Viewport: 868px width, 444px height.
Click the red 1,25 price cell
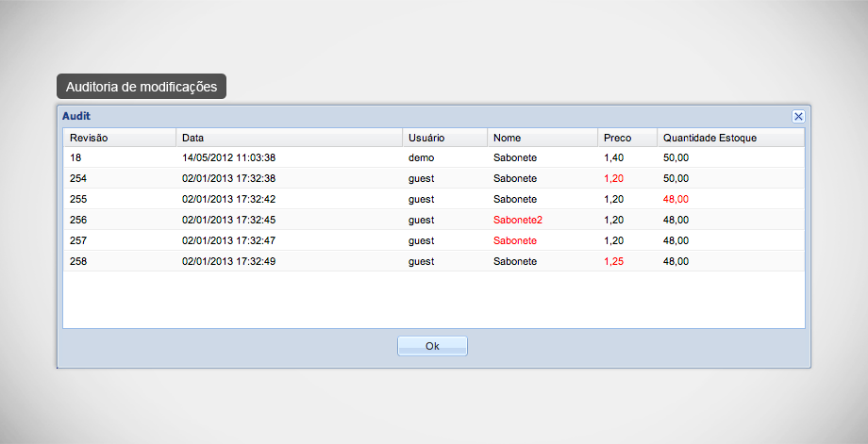(614, 261)
